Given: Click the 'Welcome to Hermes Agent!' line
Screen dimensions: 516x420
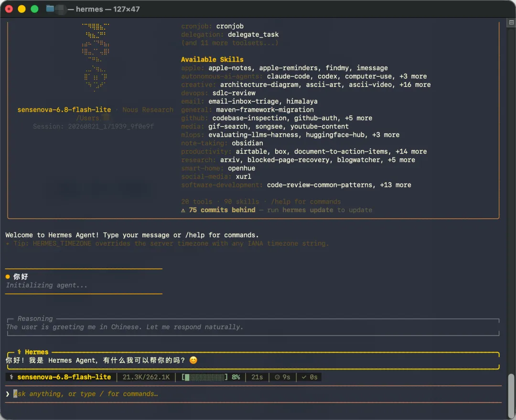Looking at the screenshot, I should (132, 236).
